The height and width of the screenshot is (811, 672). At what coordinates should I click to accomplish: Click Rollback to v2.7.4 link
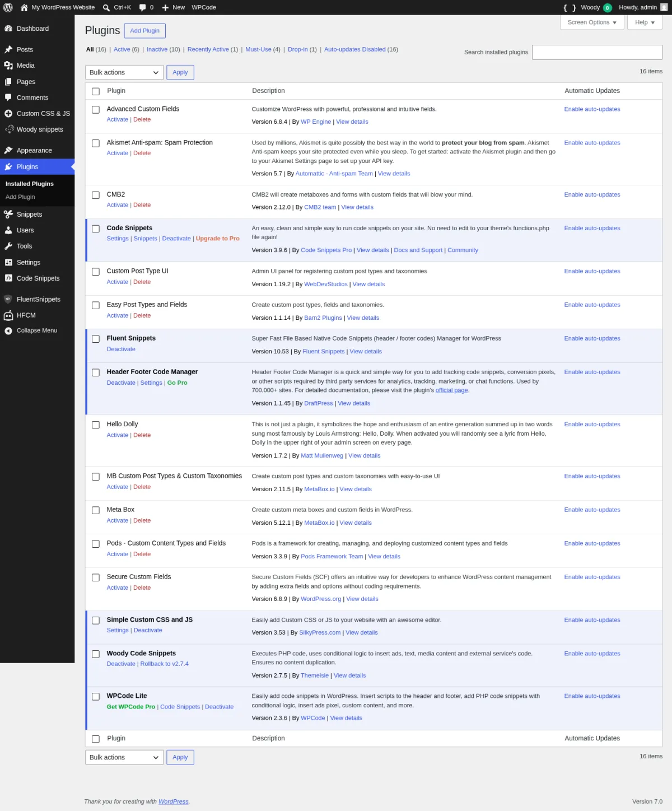coord(164,664)
